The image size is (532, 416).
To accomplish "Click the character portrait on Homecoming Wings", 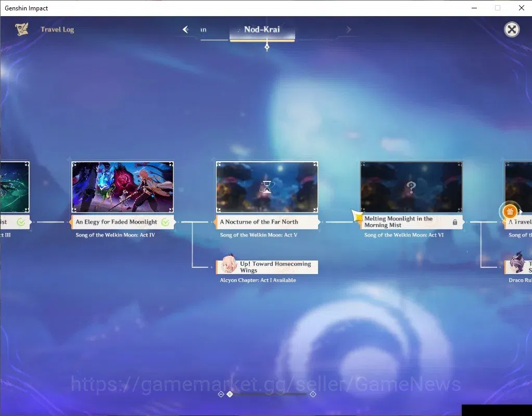I will click(x=229, y=265).
